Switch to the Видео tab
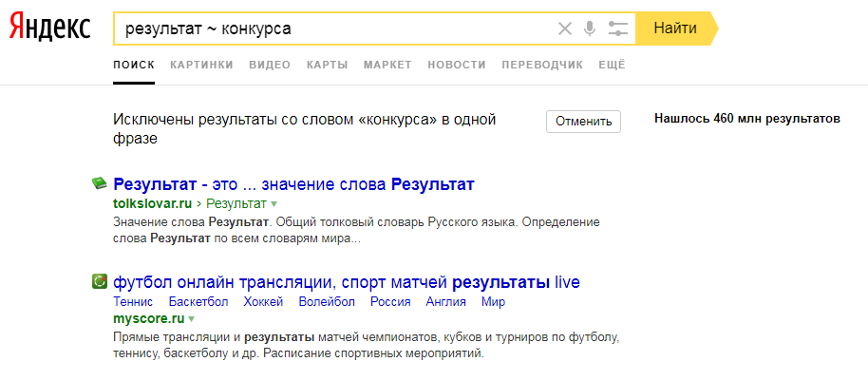Screen dimensions: 868x381 270,65
